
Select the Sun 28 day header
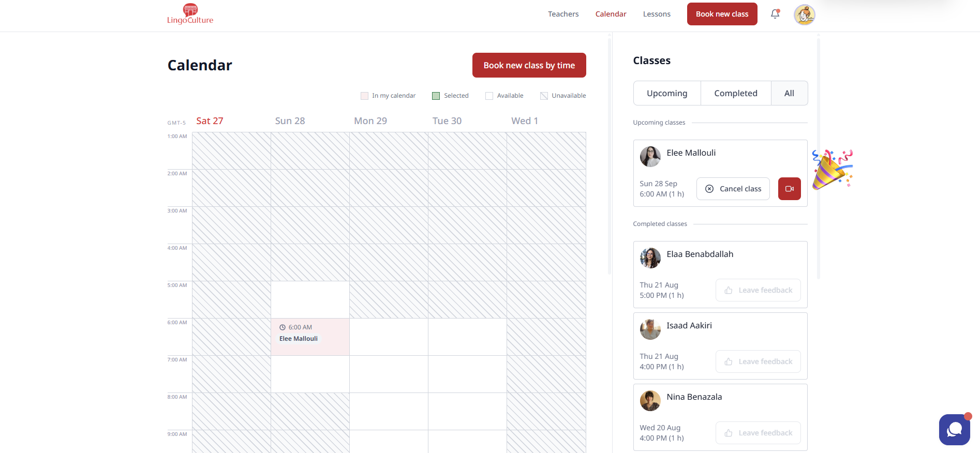coord(290,121)
